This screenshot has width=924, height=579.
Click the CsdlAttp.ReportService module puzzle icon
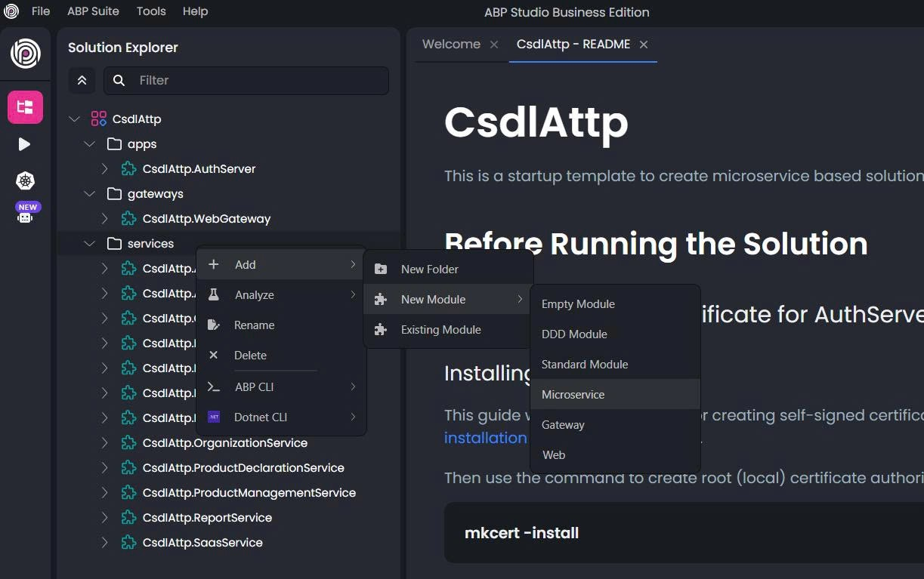(x=129, y=517)
